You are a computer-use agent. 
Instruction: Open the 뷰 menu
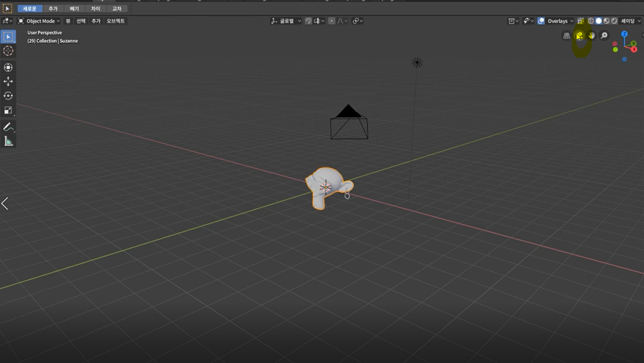pos(68,21)
